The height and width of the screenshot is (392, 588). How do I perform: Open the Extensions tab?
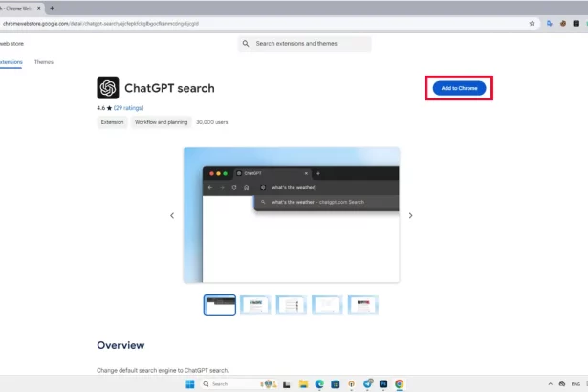point(11,62)
